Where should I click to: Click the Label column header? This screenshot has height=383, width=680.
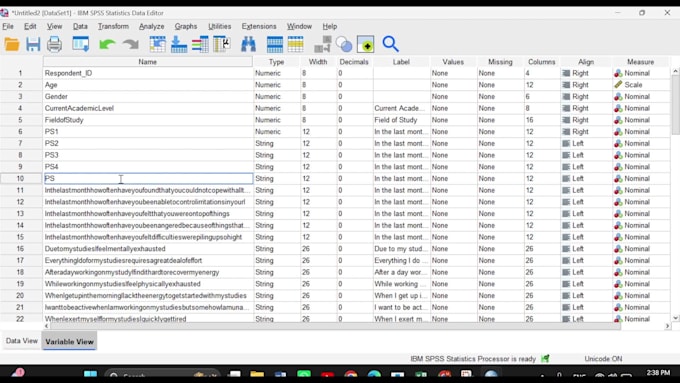coord(401,62)
